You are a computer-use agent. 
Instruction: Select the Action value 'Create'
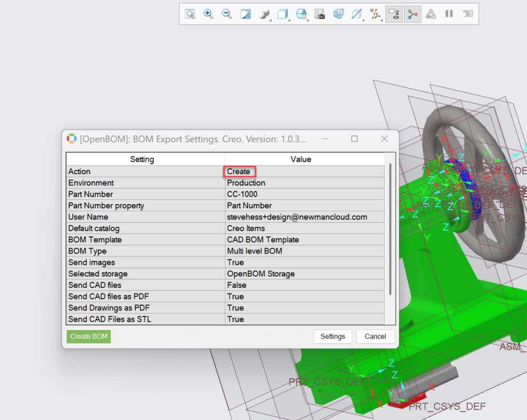(x=240, y=172)
